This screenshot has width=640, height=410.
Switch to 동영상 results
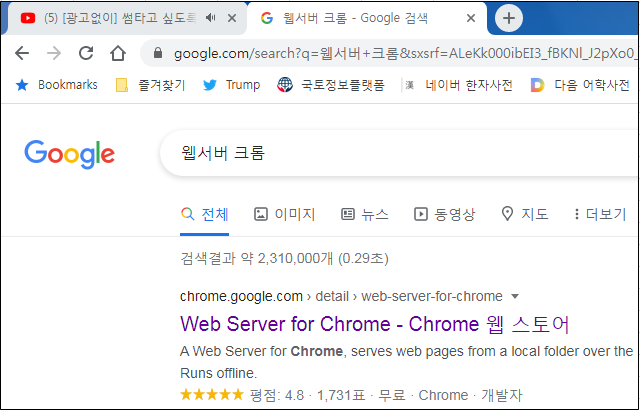[444, 214]
